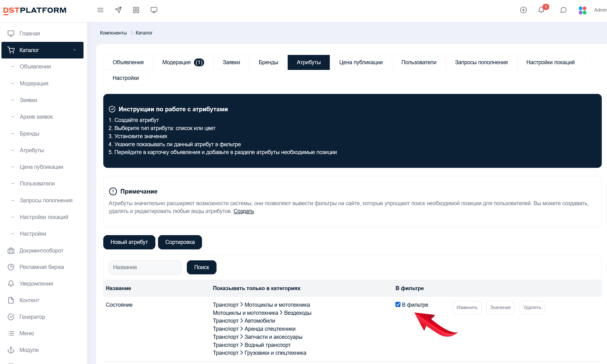Click the colorful Admin avatar icon
Viewport: 607px width, 364px height.
582,10
